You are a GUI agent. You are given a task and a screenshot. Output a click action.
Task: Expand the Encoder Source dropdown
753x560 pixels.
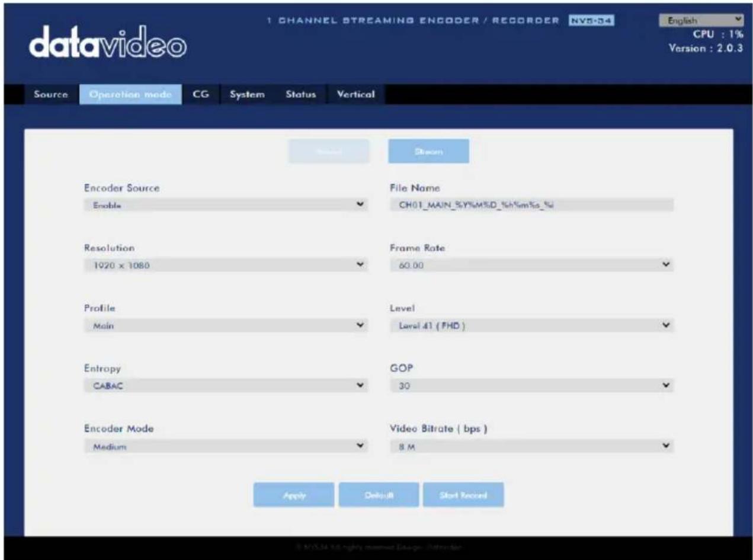click(226, 205)
